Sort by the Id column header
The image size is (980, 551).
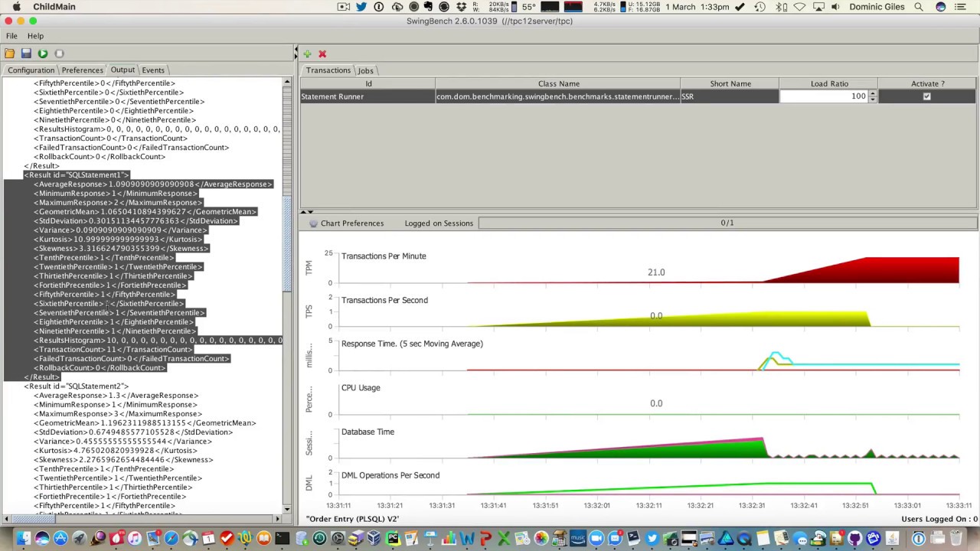(x=368, y=83)
